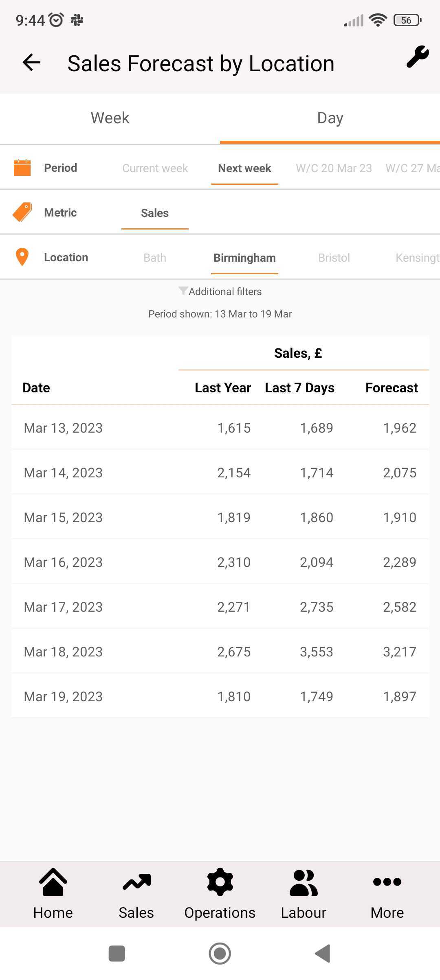
Task: Switch to the Week tab
Action: pyautogui.click(x=110, y=118)
